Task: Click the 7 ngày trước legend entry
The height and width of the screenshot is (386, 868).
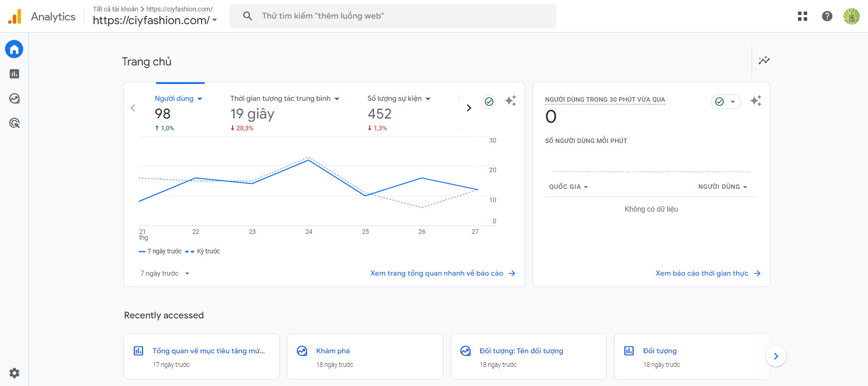Action: click(x=160, y=251)
